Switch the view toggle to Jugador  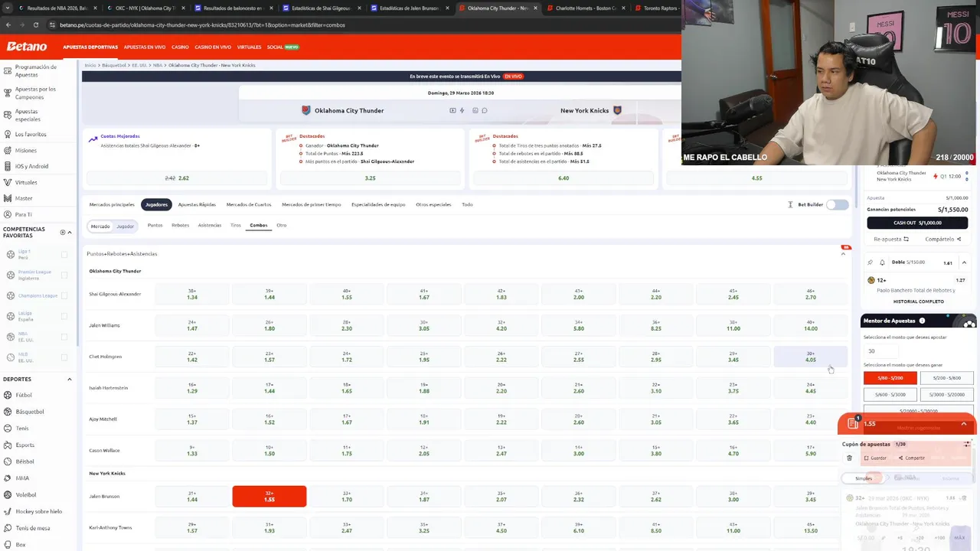click(x=126, y=226)
